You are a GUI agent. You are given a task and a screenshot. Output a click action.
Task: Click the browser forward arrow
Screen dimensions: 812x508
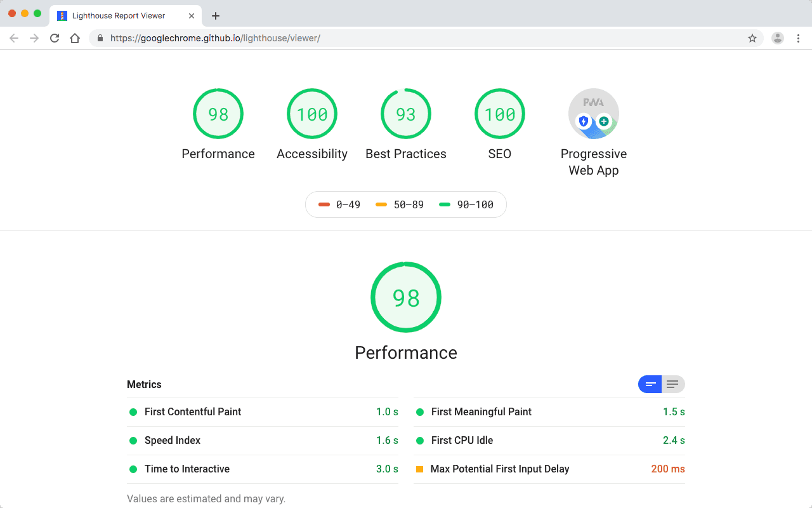click(x=34, y=38)
